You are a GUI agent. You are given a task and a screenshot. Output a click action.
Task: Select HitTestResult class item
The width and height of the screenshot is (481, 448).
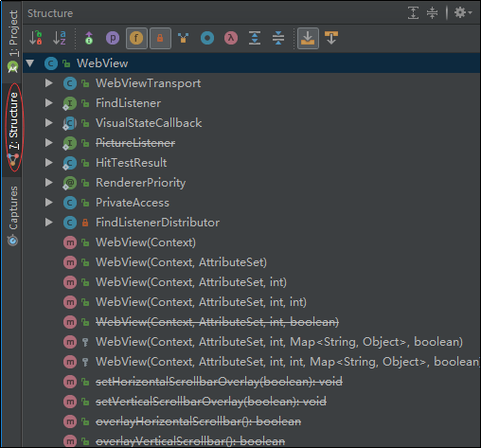132,163
